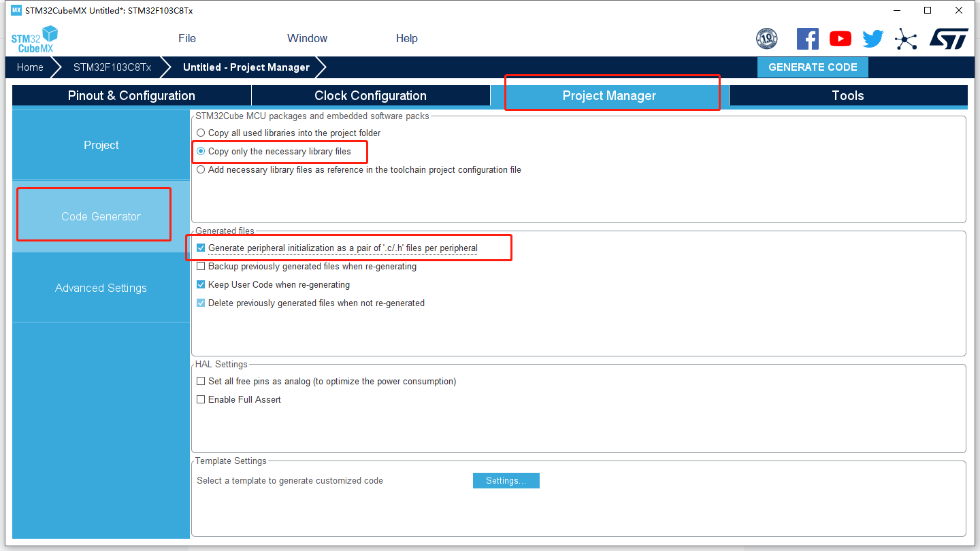980x551 pixels.
Task: Switch to Project Manager tab
Action: point(610,96)
